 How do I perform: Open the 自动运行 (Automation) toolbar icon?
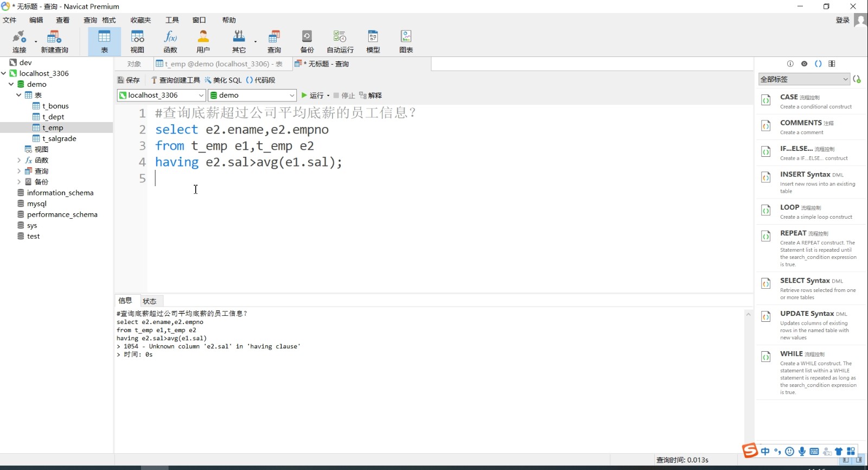[x=340, y=42]
